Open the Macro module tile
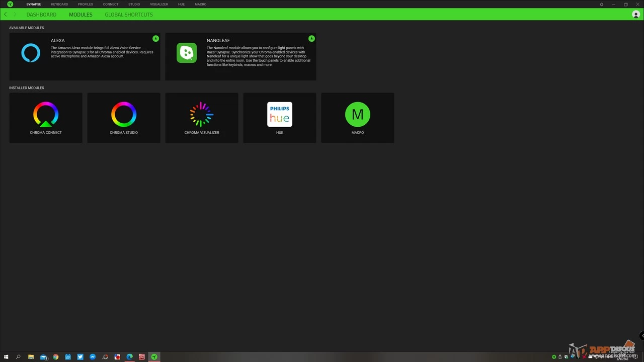Image resolution: width=644 pixels, height=362 pixels. coord(358,118)
